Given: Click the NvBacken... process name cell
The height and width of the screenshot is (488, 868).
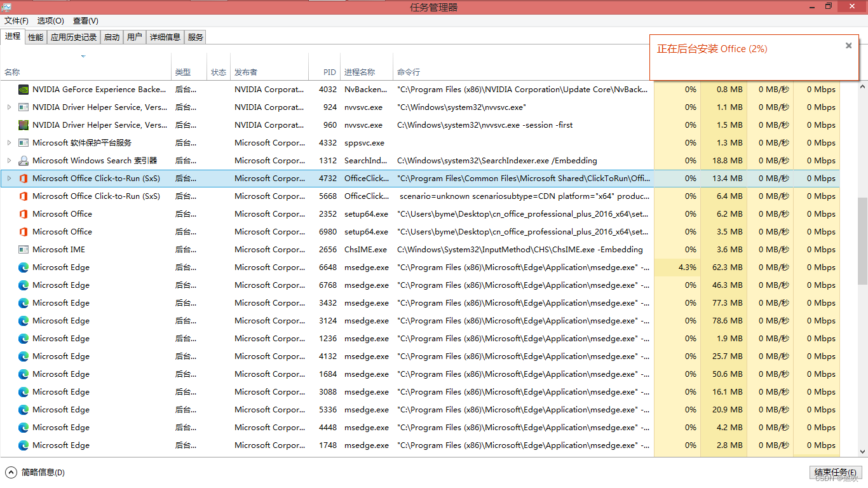Looking at the screenshot, I should pyautogui.click(x=367, y=90).
